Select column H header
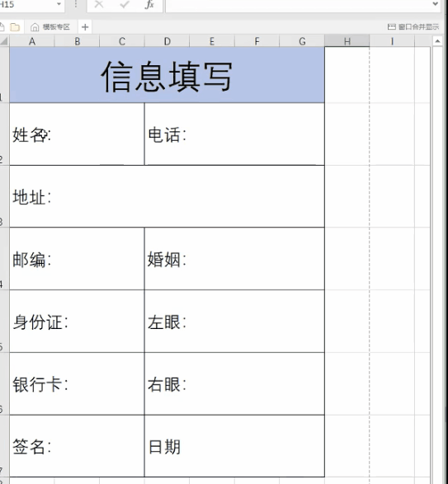Image resolution: width=448 pixels, height=484 pixels. (347, 41)
